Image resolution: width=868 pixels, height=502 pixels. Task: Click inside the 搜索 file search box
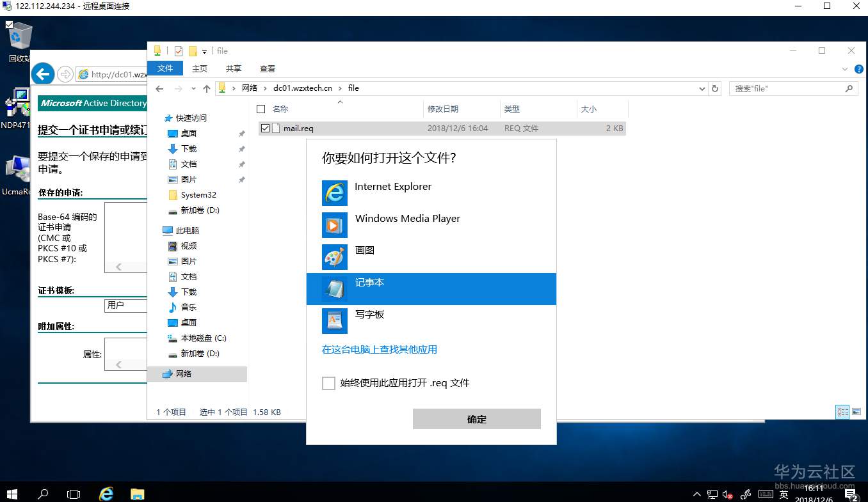click(x=787, y=88)
